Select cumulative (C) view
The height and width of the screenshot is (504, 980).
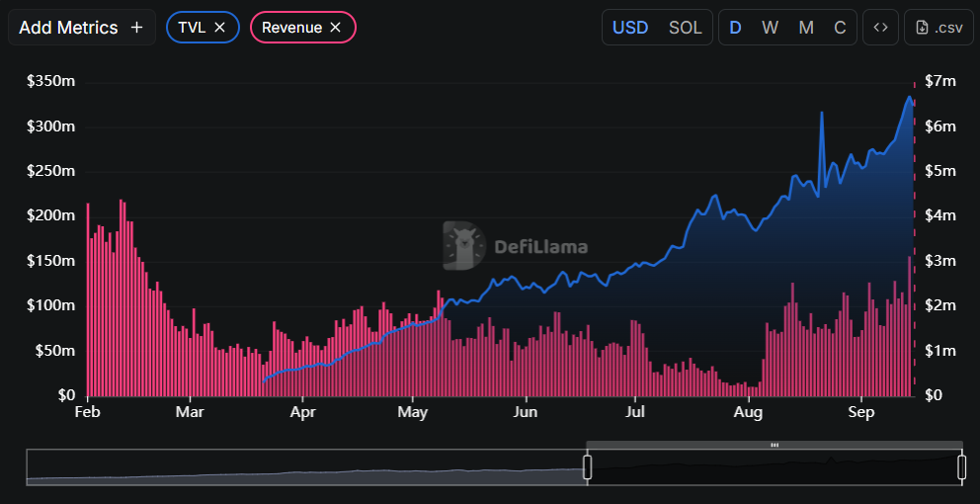(840, 28)
